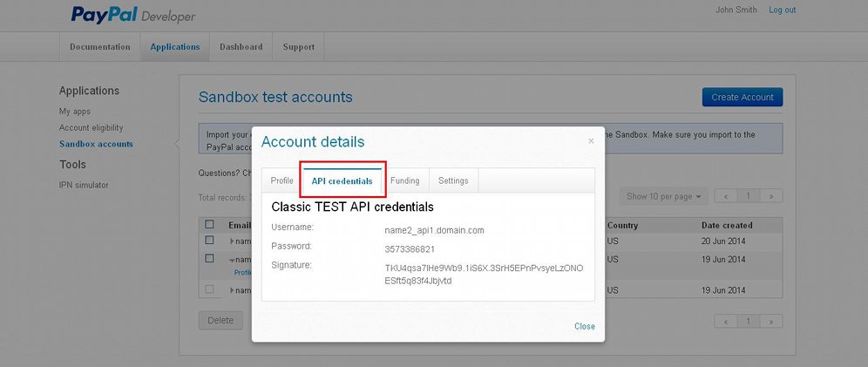Click the PayPal Developer logo
This screenshot has width=868, height=367.
coord(132,15)
